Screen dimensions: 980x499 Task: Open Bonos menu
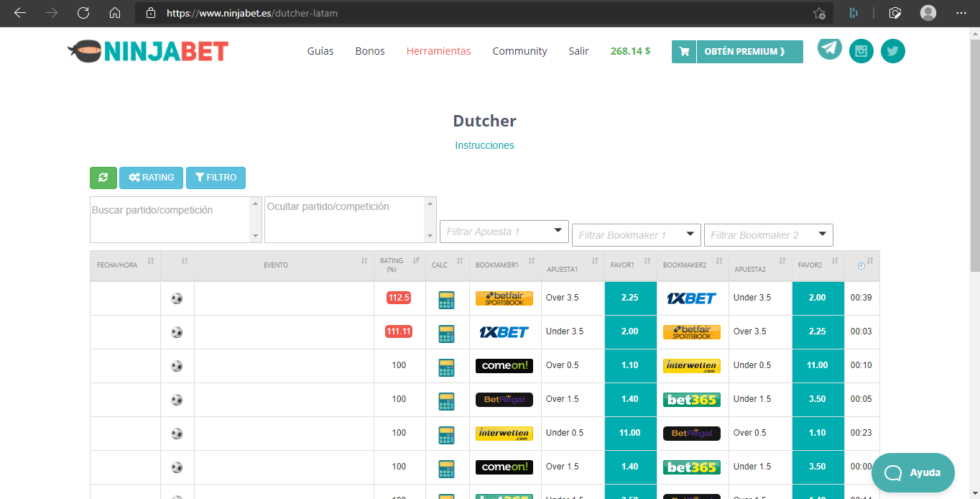pos(370,51)
